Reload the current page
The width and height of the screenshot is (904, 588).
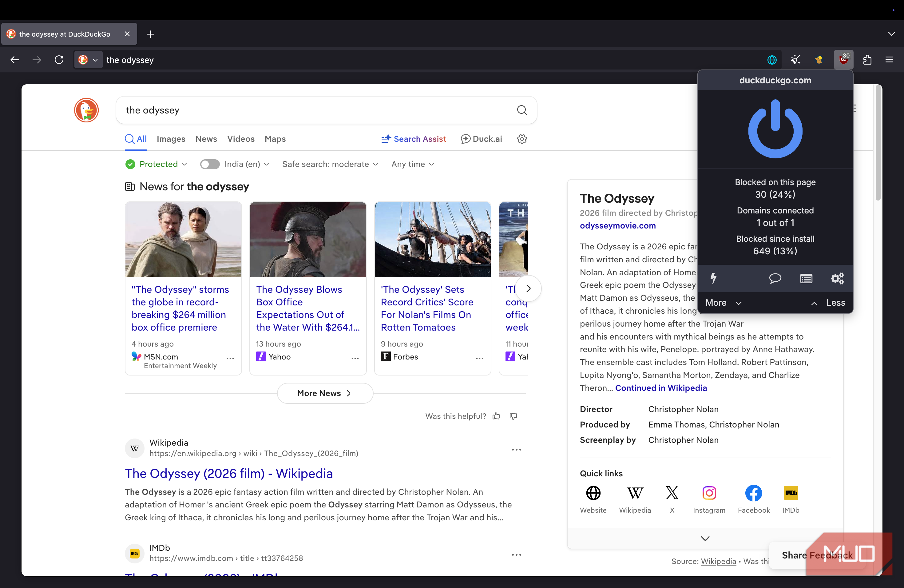click(59, 60)
